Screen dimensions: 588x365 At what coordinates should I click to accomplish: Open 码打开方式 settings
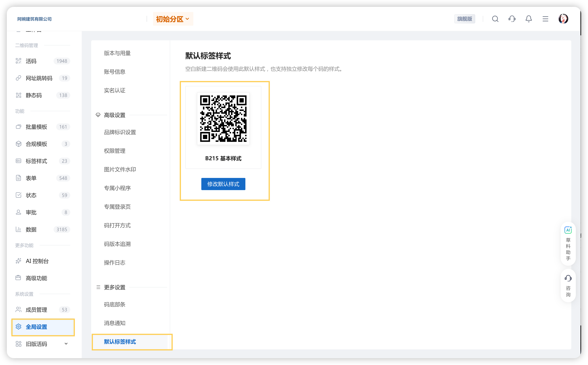click(117, 225)
